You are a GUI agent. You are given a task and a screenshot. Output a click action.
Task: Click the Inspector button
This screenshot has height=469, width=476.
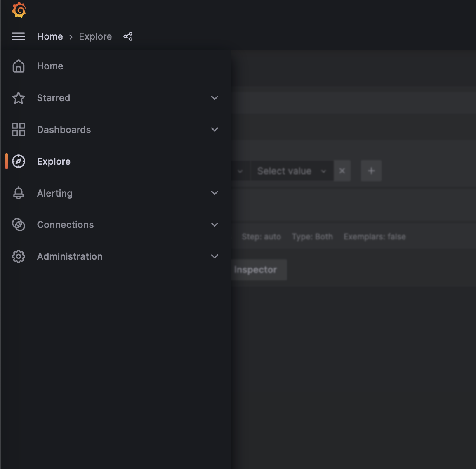click(258, 270)
